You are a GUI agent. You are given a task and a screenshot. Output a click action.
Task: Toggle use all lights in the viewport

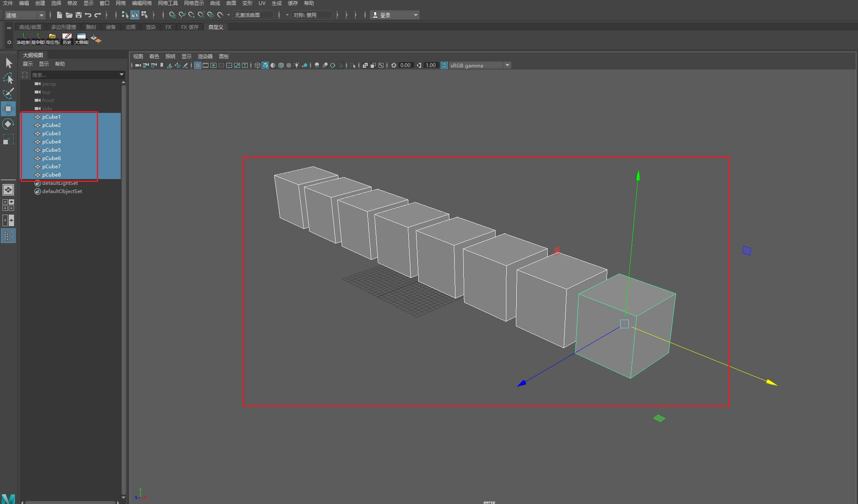(x=297, y=65)
